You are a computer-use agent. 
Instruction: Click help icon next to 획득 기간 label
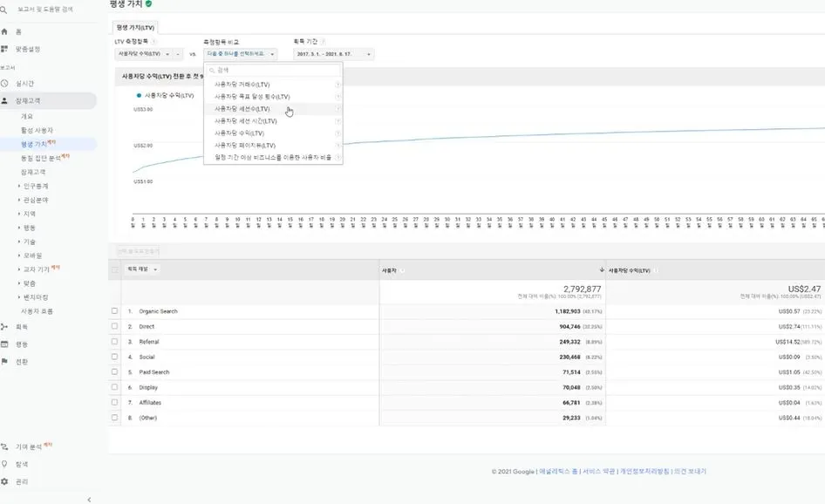323,42
